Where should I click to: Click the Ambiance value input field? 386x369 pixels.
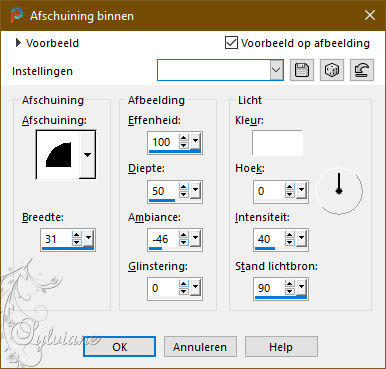point(163,239)
